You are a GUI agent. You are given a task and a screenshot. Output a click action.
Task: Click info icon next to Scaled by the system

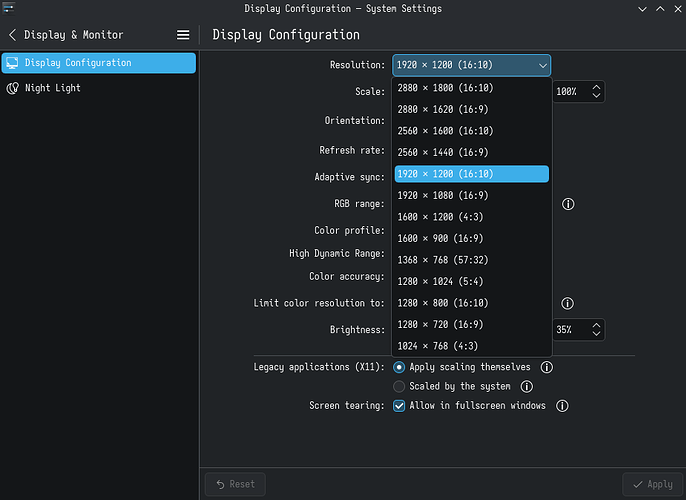[x=526, y=386]
